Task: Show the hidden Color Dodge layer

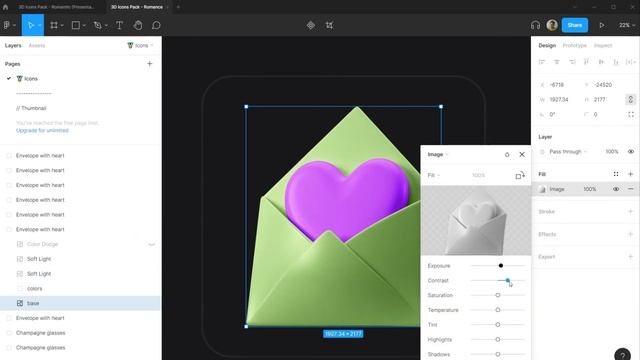Action: point(152,244)
